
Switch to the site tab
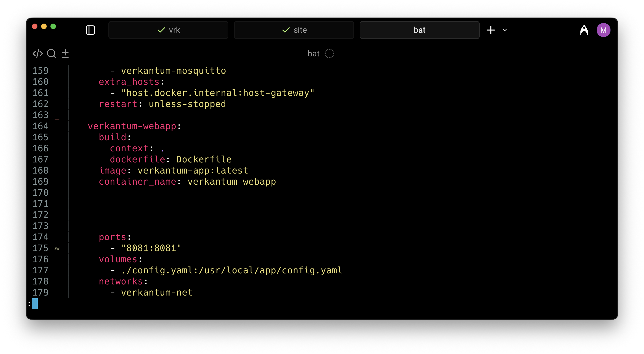tap(294, 30)
